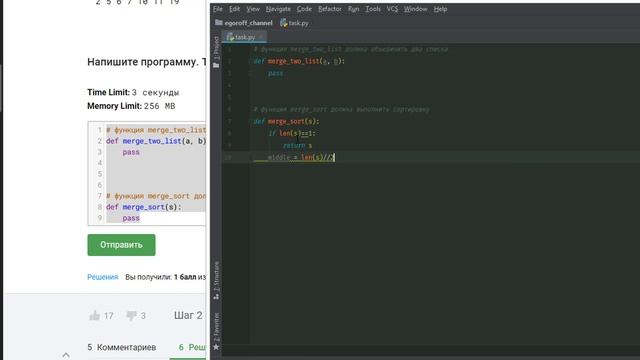Click the egoroff_channel folder breadcrumb

point(244,23)
